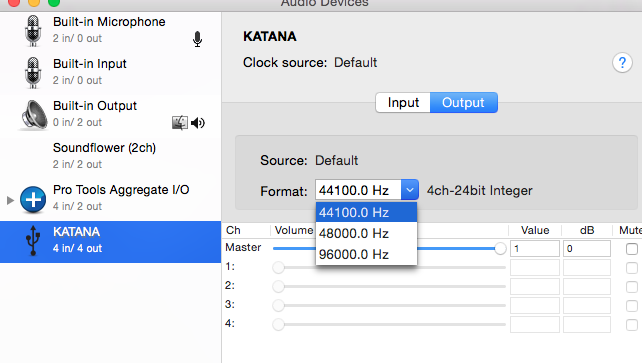Image resolution: width=642 pixels, height=363 pixels.
Task: Click the KATANA USB device icon
Action: point(33,241)
